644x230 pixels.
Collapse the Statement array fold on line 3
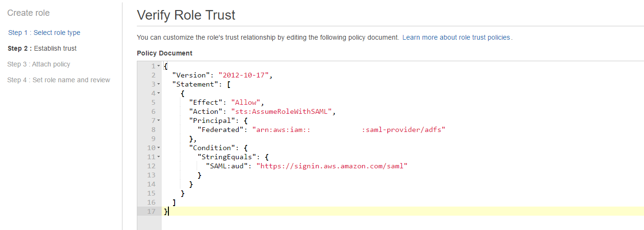point(158,84)
